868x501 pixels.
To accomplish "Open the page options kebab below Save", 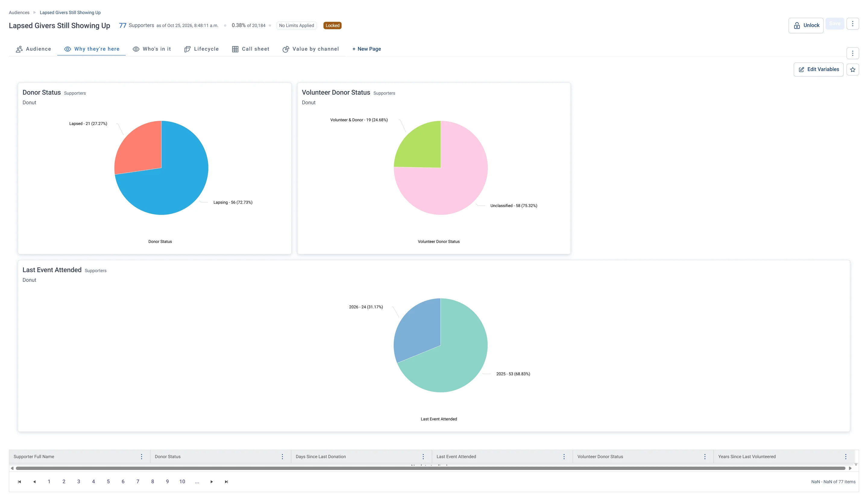I will pyautogui.click(x=852, y=53).
